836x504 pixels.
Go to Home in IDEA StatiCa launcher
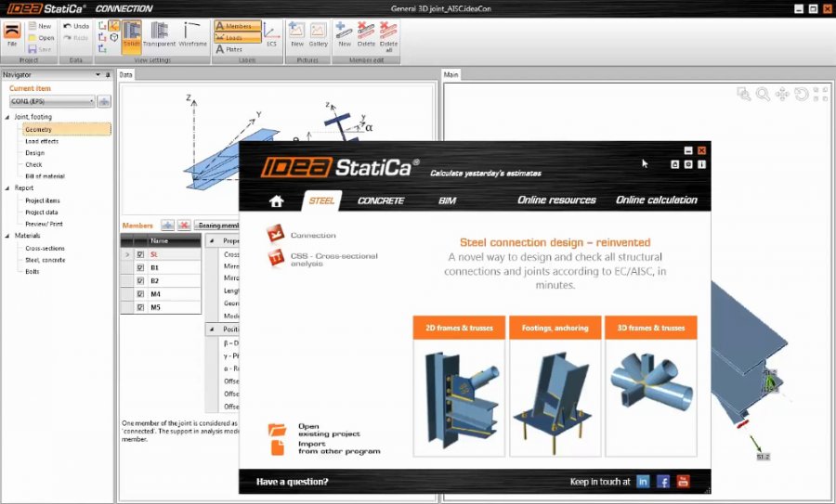[276, 200]
